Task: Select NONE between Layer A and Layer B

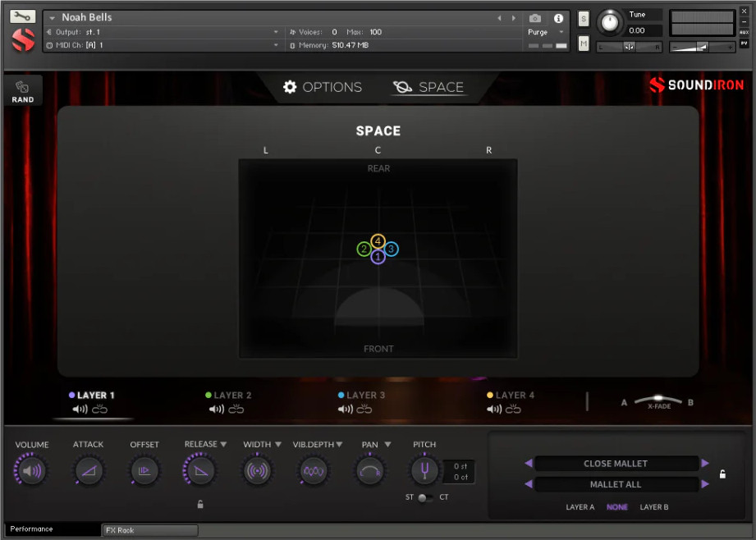Action: 617,507
